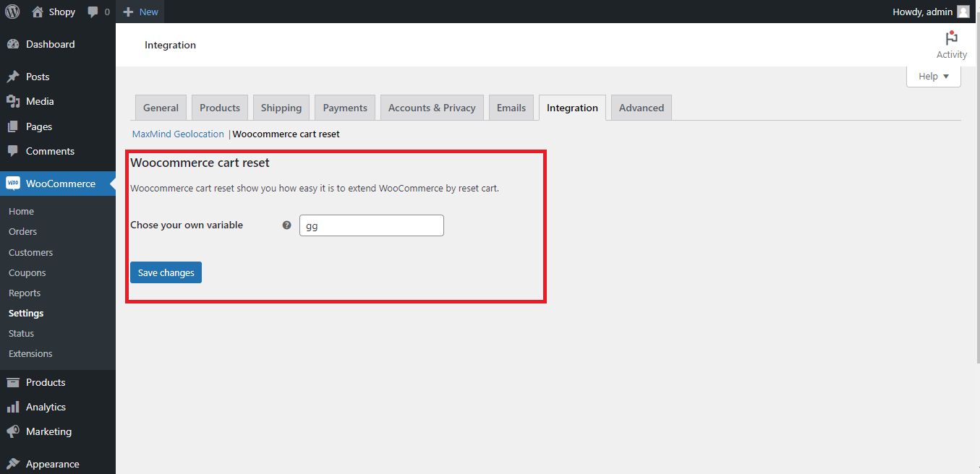Select the Accounts & Privacy tab
This screenshot has height=474, width=980.
[x=432, y=108]
